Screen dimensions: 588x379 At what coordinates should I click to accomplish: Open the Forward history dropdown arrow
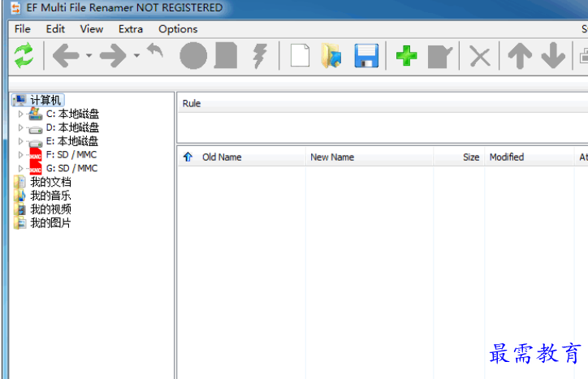point(137,55)
